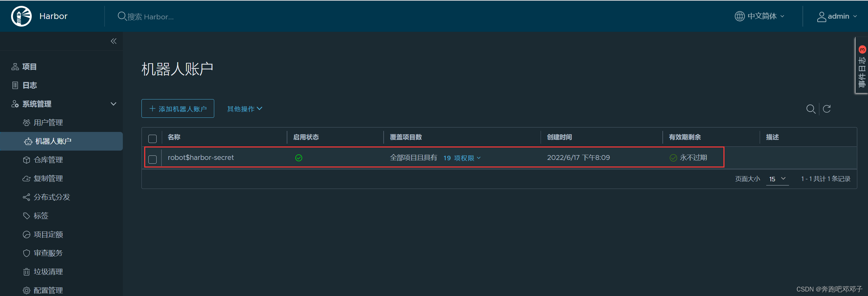Go to 仓库管理 page

coord(48,160)
